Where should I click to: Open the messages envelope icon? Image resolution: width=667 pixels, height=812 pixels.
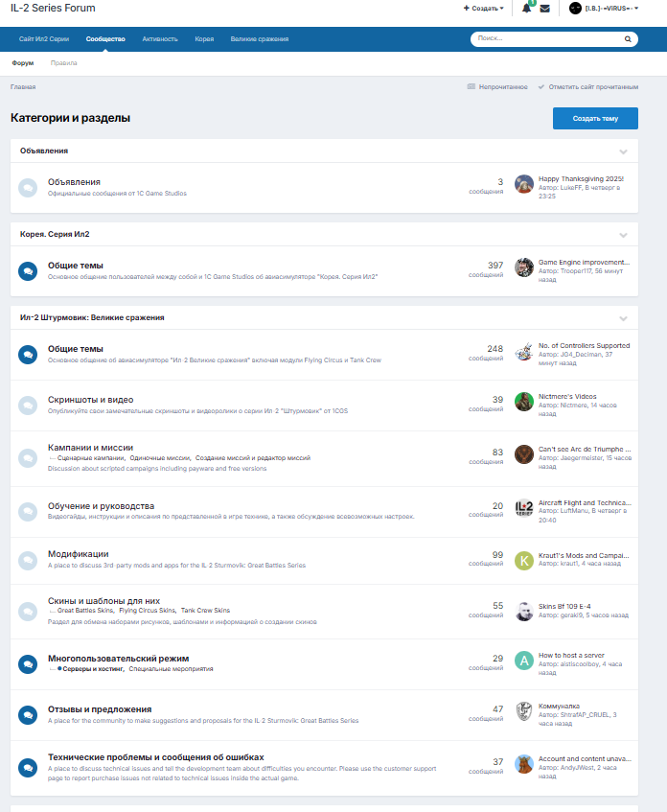544,9
